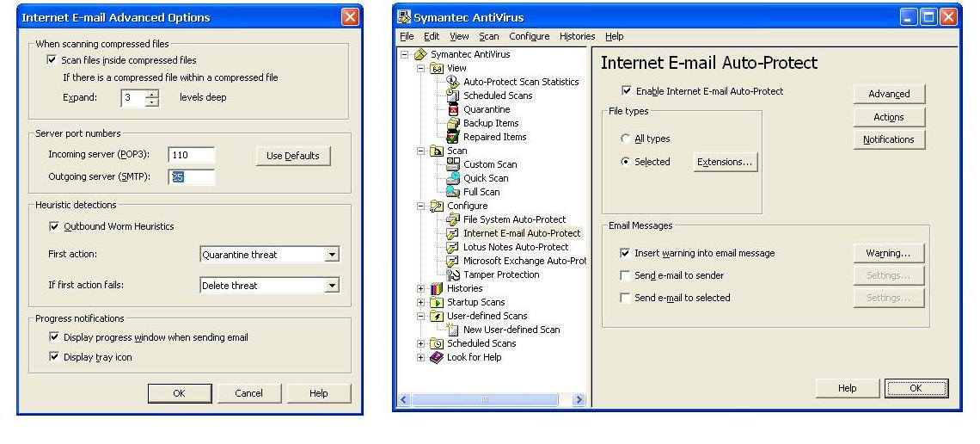Expand the Histories tree node
The image size is (980, 444).
(x=420, y=288)
